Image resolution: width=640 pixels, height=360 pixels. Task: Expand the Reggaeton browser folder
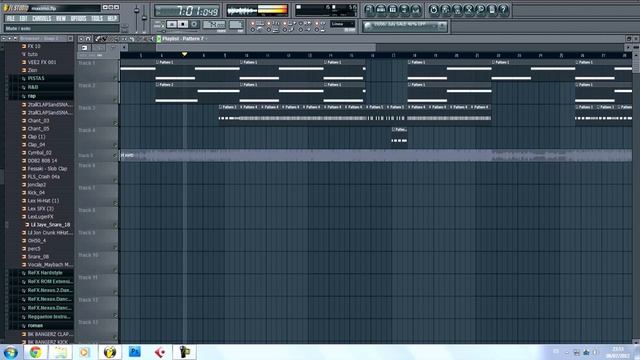point(40,317)
